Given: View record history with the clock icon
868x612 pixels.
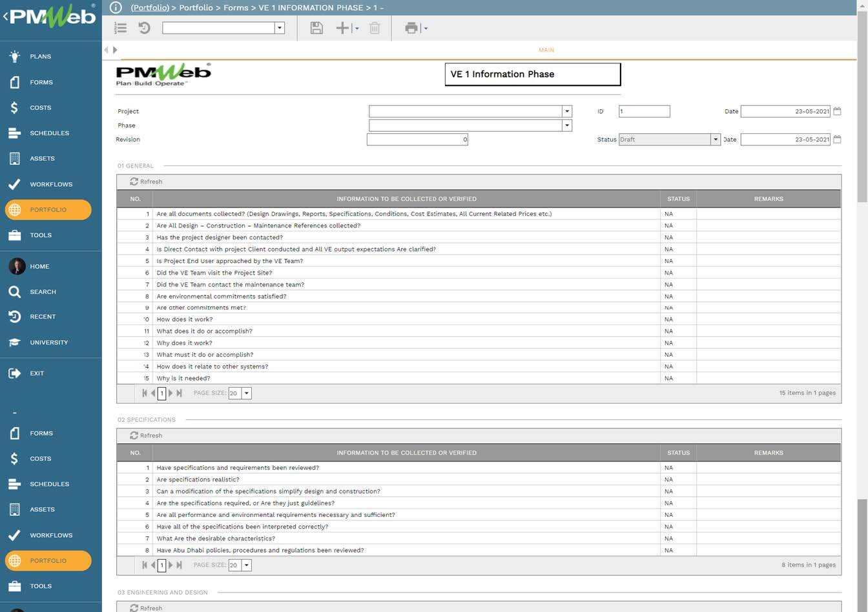Looking at the screenshot, I should (x=143, y=27).
